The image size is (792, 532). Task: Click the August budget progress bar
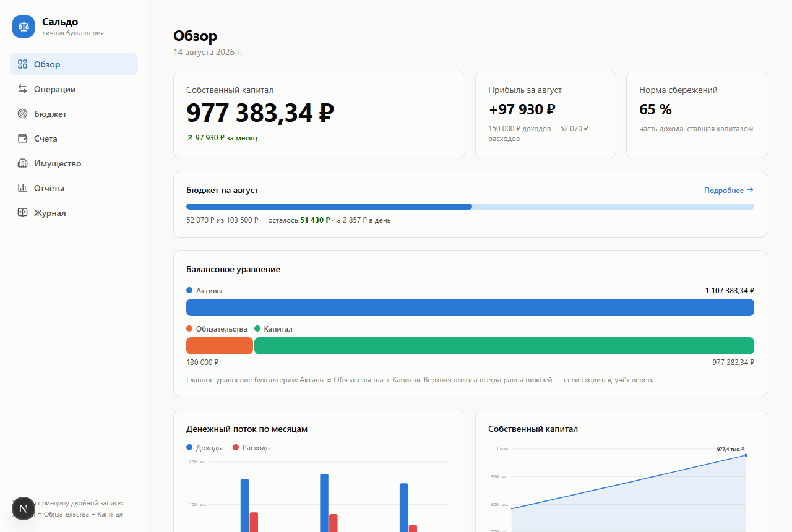coord(470,207)
